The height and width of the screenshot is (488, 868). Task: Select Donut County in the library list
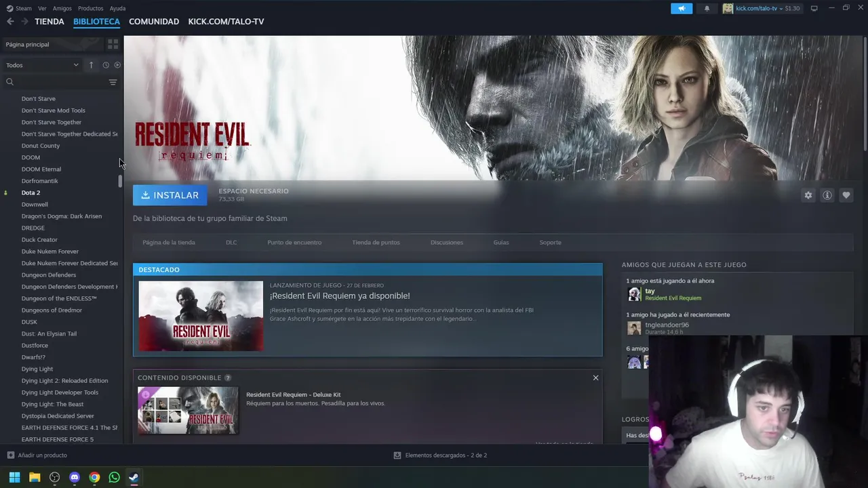pos(41,146)
